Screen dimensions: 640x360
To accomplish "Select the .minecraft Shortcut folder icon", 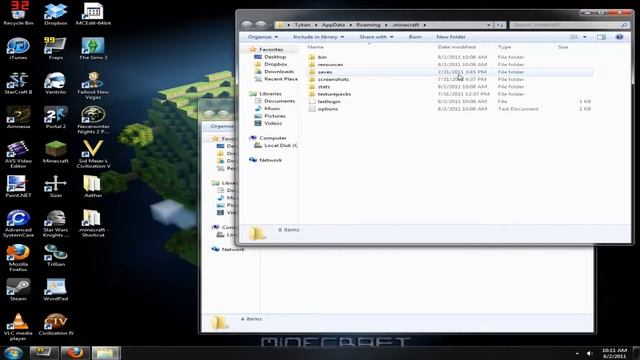I will pos(93,223).
